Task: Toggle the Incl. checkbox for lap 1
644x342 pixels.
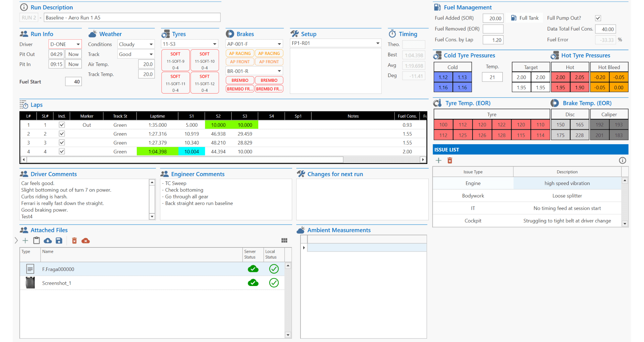Action: tap(62, 125)
